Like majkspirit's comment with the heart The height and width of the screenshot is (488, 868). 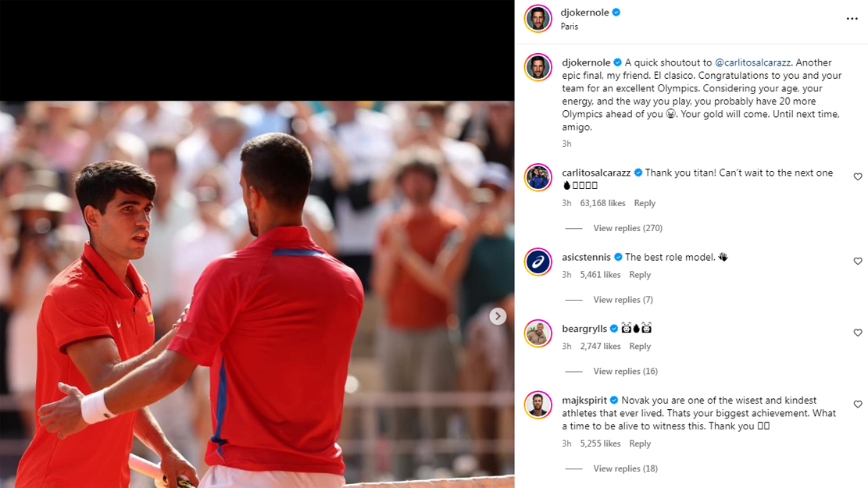click(858, 404)
